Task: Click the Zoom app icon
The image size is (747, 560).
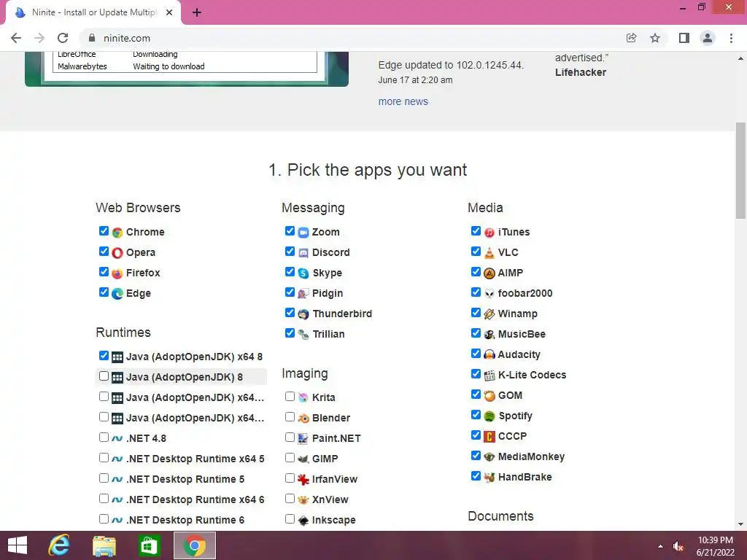Action: [303, 233]
